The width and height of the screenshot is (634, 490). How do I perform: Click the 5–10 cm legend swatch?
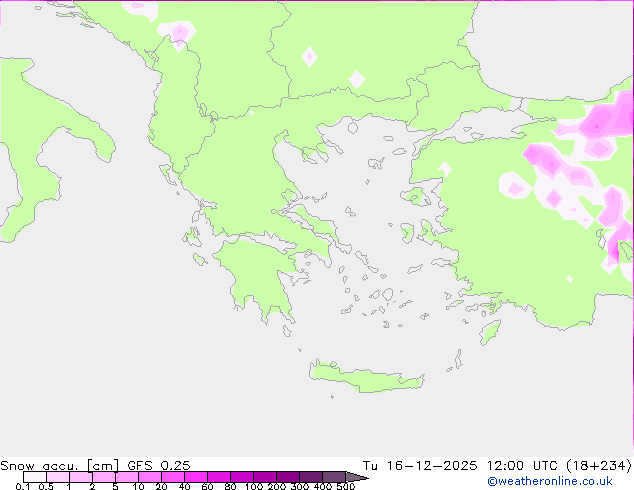click(127, 477)
